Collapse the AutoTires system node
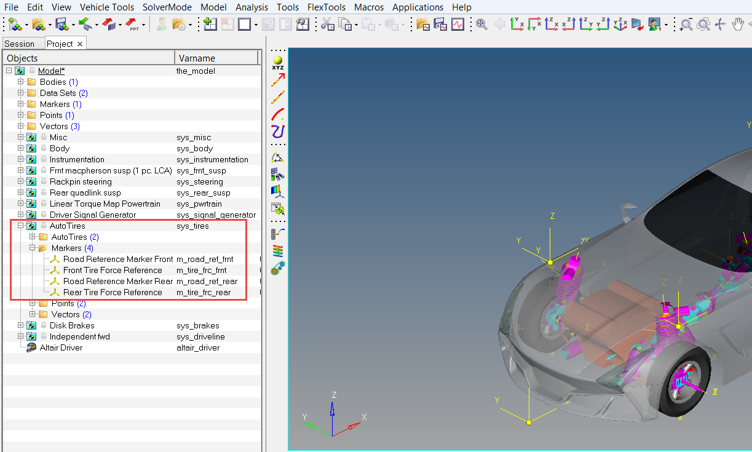Viewport: 752px width, 452px height. pos(21,226)
